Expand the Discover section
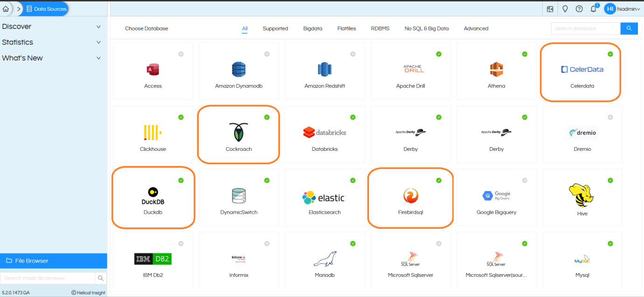This screenshot has height=297, width=644. click(51, 27)
